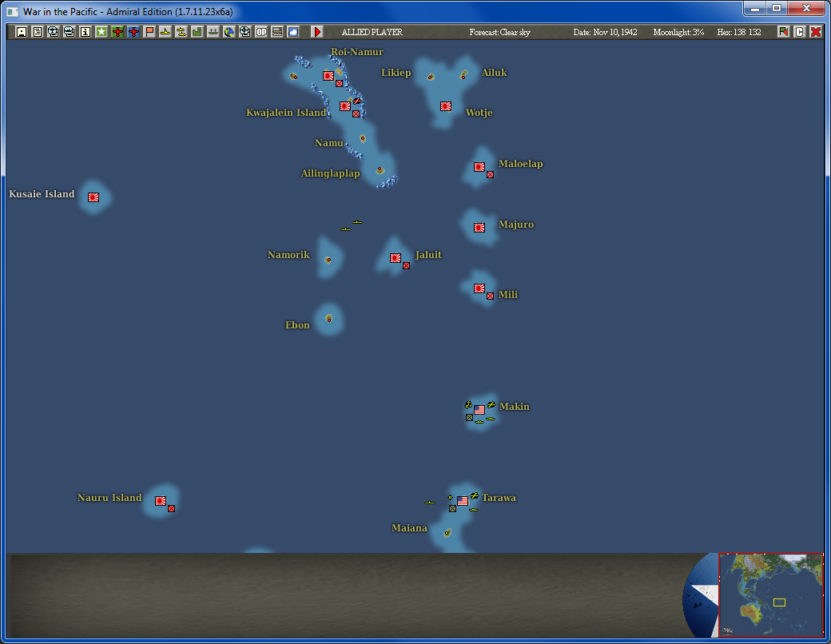Select the Japanese flag at Wotje
Image resolution: width=831 pixels, height=644 pixels.
[446, 106]
